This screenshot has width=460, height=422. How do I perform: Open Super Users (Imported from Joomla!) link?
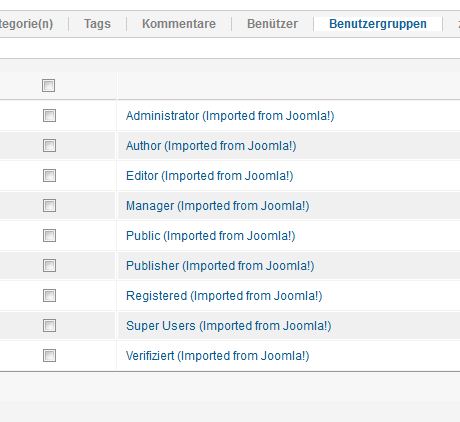point(229,326)
